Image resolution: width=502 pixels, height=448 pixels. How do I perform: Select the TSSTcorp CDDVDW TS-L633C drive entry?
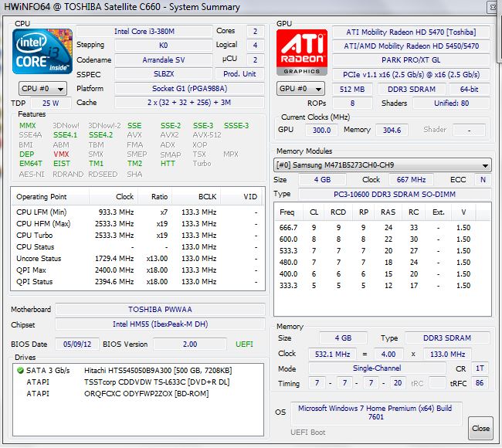click(x=138, y=382)
